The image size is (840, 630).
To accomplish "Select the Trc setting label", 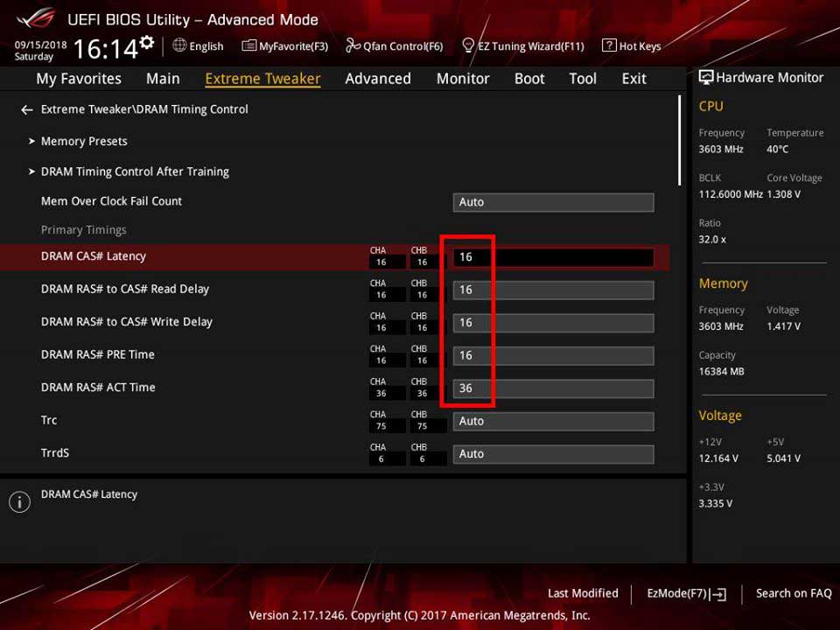I will click(x=49, y=420).
